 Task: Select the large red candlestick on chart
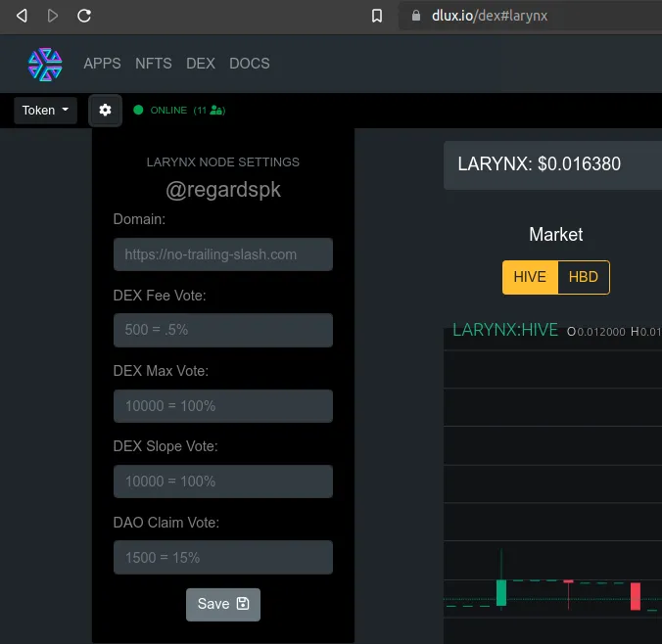636,596
